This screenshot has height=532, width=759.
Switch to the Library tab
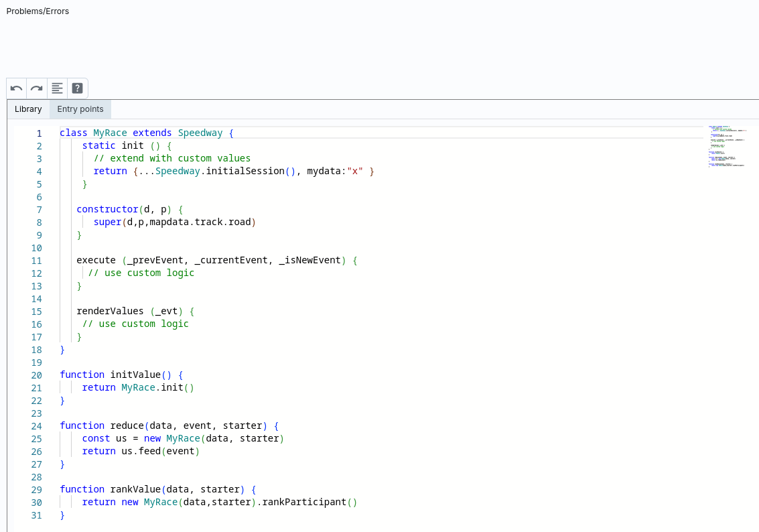[x=28, y=109]
